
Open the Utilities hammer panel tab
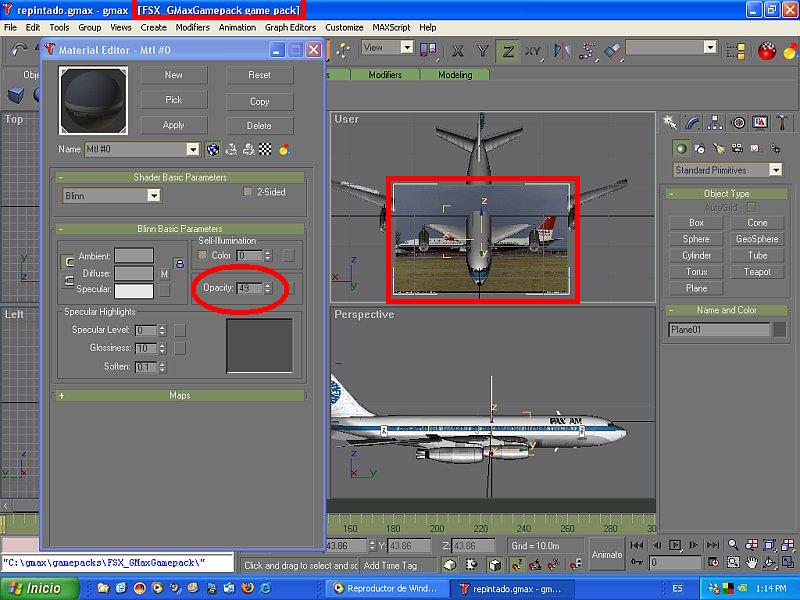click(782, 122)
